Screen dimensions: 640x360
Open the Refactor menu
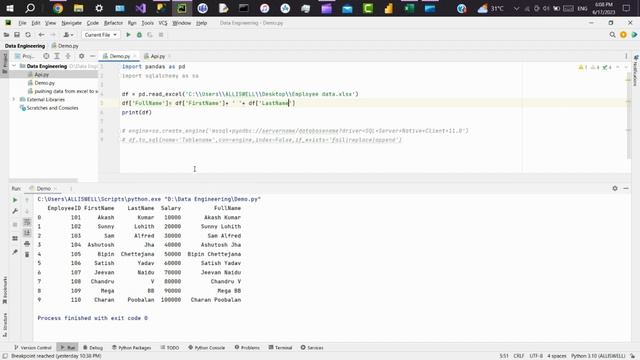pos(113,23)
